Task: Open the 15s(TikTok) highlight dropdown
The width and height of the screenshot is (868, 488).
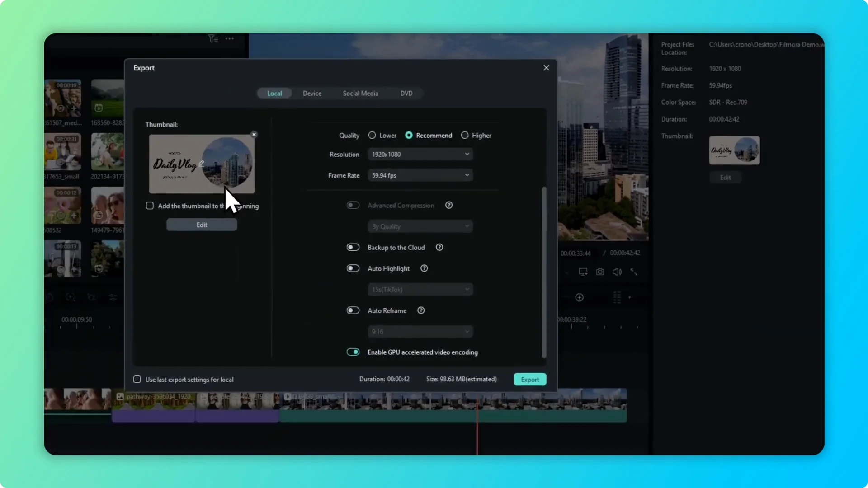Action: pos(420,289)
